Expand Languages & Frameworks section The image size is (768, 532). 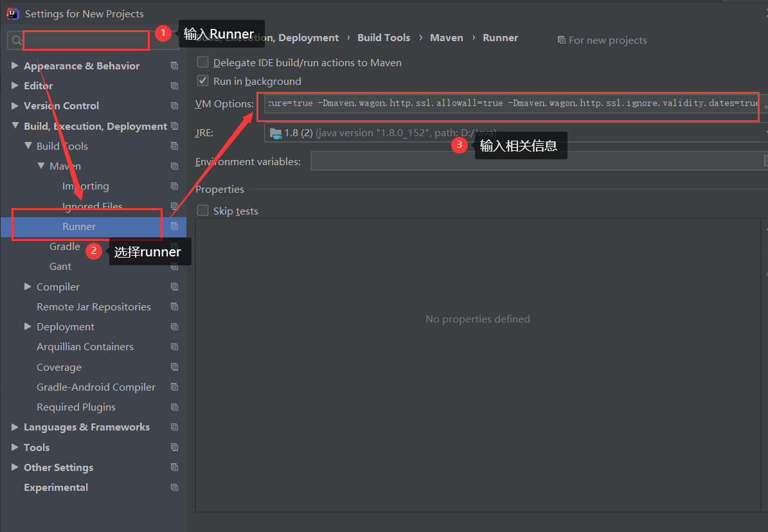tap(15, 427)
